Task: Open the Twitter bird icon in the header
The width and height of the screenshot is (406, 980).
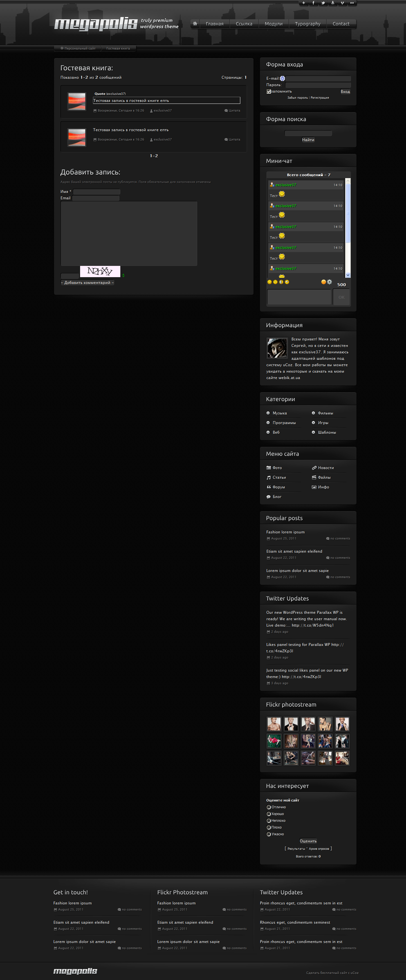Action: 323,3
